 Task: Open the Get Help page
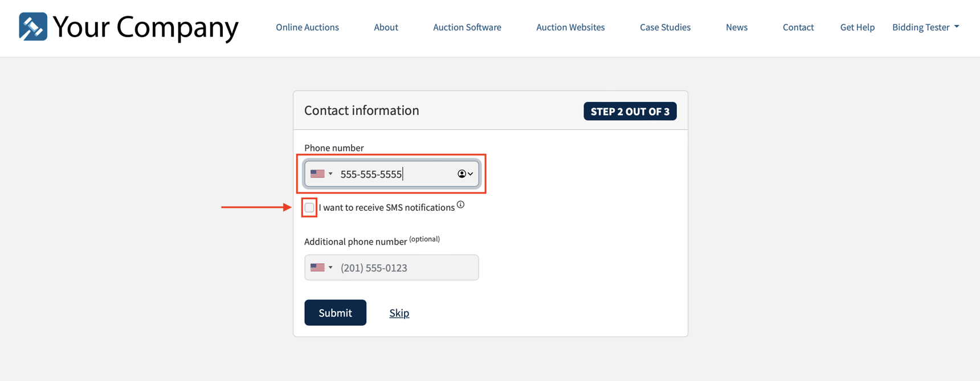click(x=857, y=27)
